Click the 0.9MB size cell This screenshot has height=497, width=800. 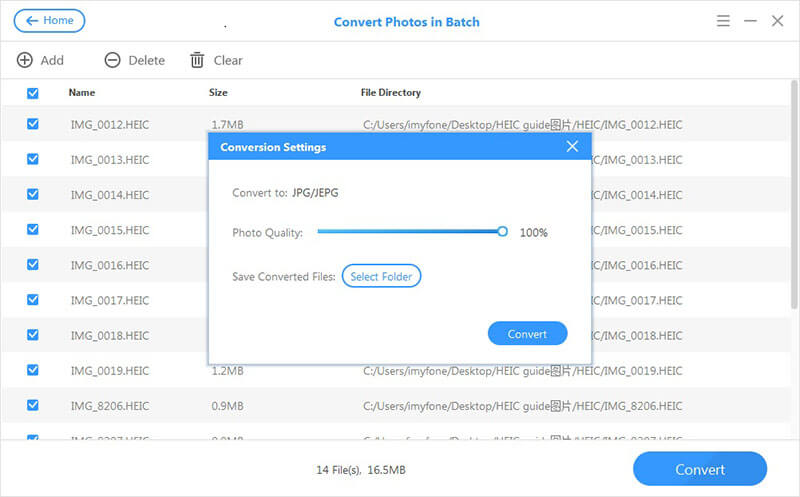point(227,406)
